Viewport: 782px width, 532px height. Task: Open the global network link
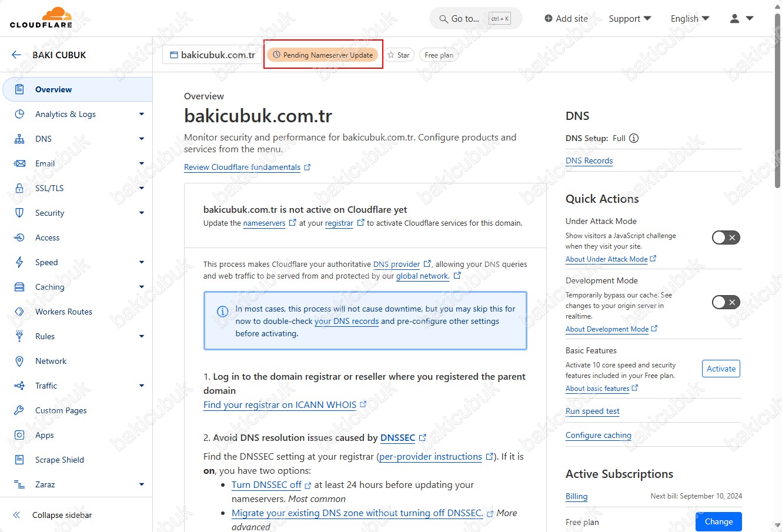[428, 276]
